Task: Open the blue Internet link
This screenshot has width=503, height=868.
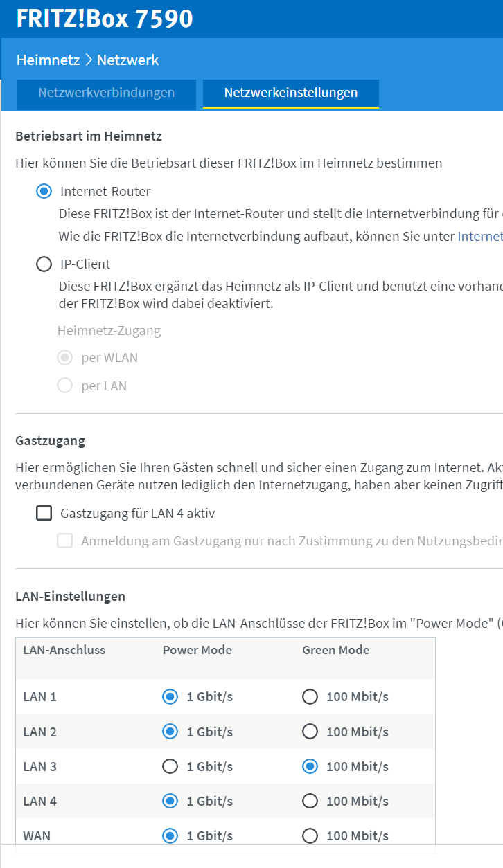Action: (480, 236)
